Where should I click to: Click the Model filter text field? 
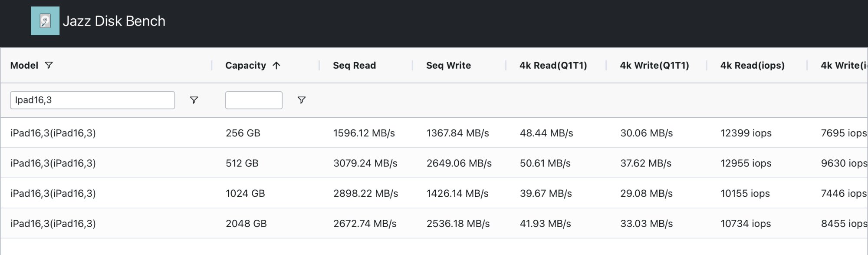click(92, 100)
